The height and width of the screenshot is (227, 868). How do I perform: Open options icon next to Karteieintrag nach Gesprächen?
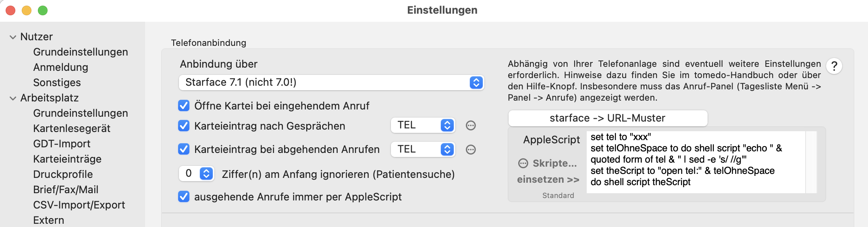coord(471,126)
